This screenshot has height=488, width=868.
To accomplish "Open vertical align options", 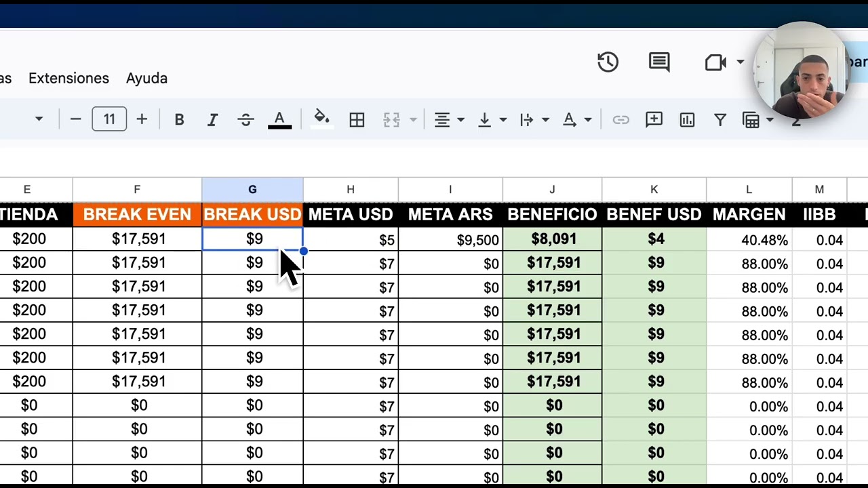I will (484, 120).
